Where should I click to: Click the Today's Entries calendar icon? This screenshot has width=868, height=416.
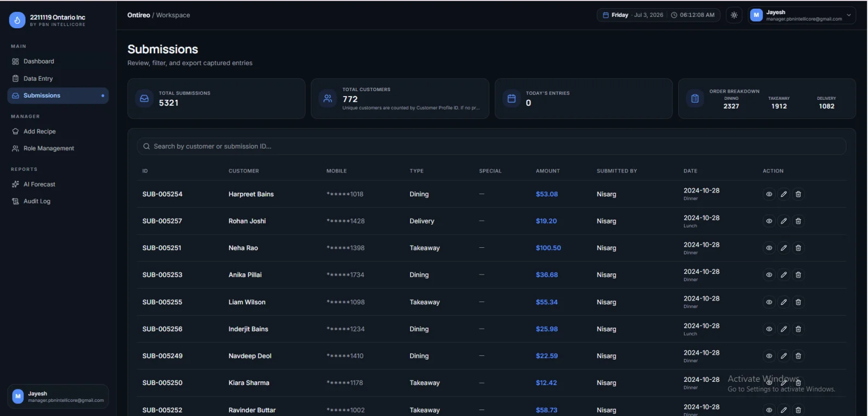pyautogui.click(x=511, y=99)
